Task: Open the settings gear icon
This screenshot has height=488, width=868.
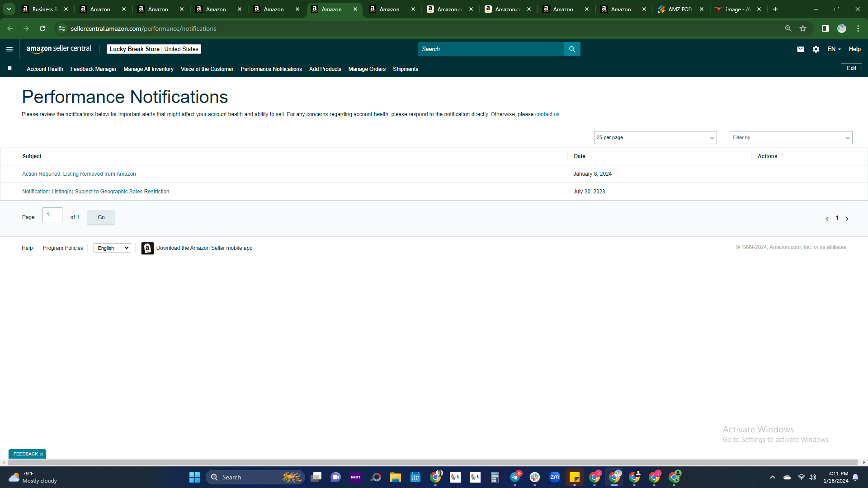Action: coord(816,49)
